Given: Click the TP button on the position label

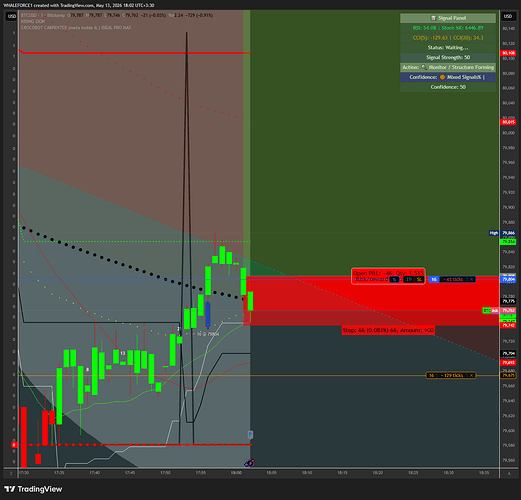Looking at the screenshot, I should pos(409,279).
